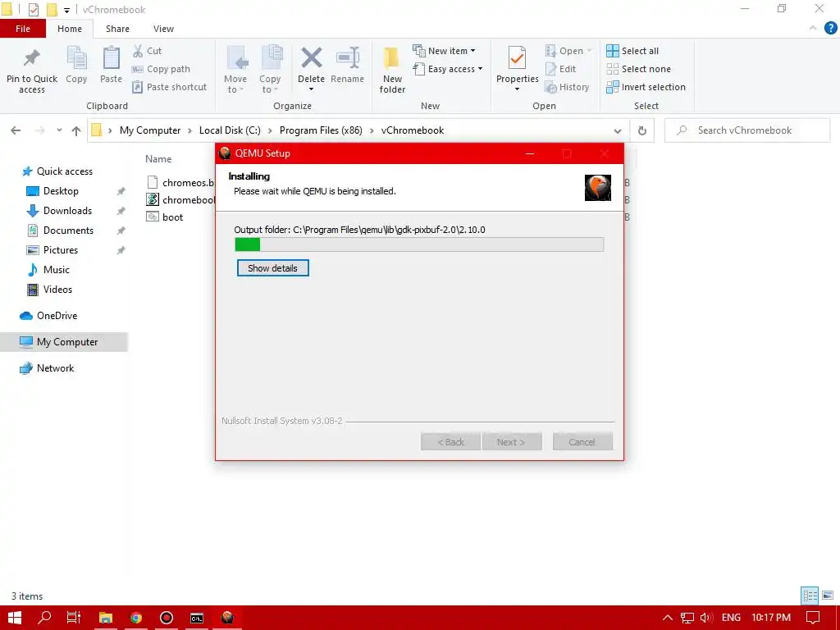Open the Windows Start menu

point(15,618)
